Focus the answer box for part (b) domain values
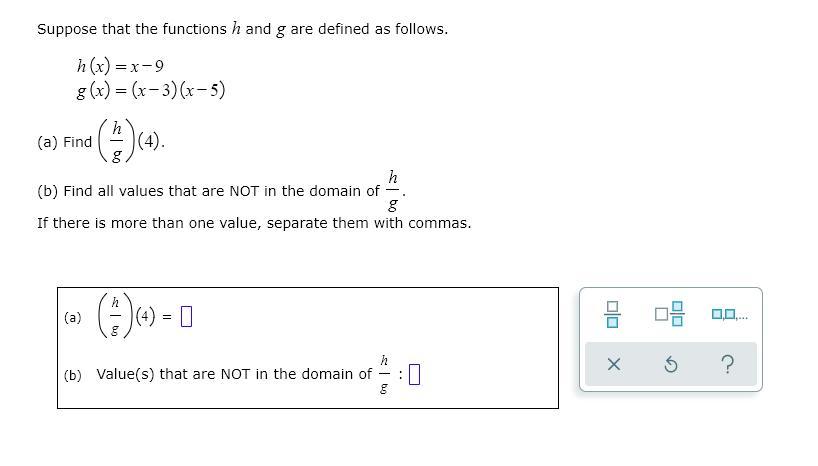Image resolution: width=818 pixels, height=466 pixels. tap(414, 374)
